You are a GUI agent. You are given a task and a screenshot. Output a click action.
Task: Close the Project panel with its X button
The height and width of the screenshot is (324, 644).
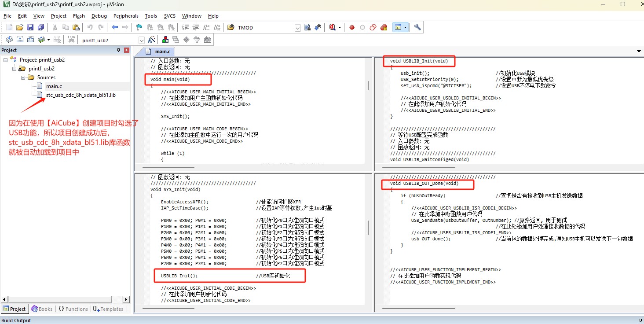click(x=126, y=50)
